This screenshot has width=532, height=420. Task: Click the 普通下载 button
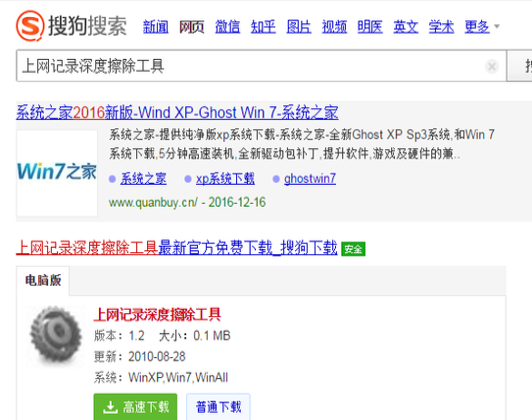pyautogui.click(x=218, y=407)
